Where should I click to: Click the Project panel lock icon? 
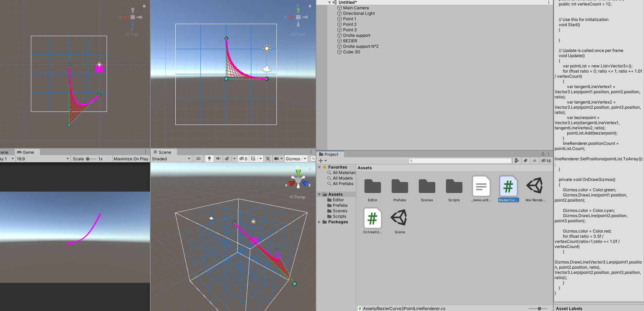pos(543,154)
